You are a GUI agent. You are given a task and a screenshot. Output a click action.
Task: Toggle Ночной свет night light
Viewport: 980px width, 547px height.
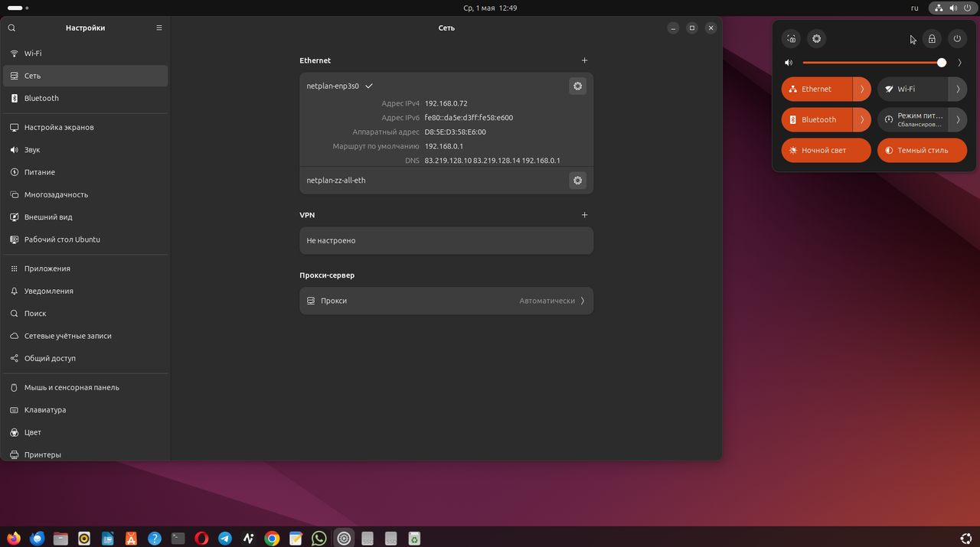coord(826,150)
